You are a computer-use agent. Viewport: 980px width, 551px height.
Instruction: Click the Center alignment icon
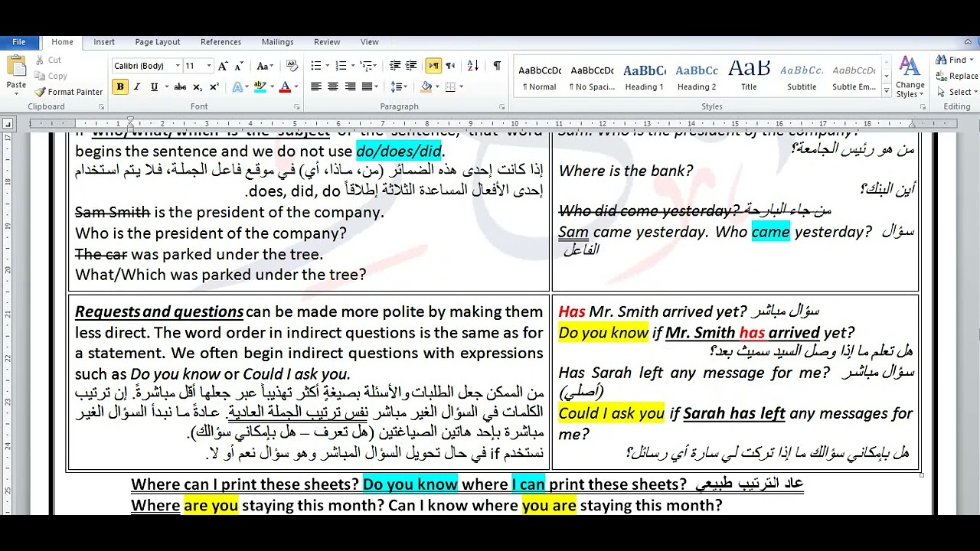[x=333, y=86]
